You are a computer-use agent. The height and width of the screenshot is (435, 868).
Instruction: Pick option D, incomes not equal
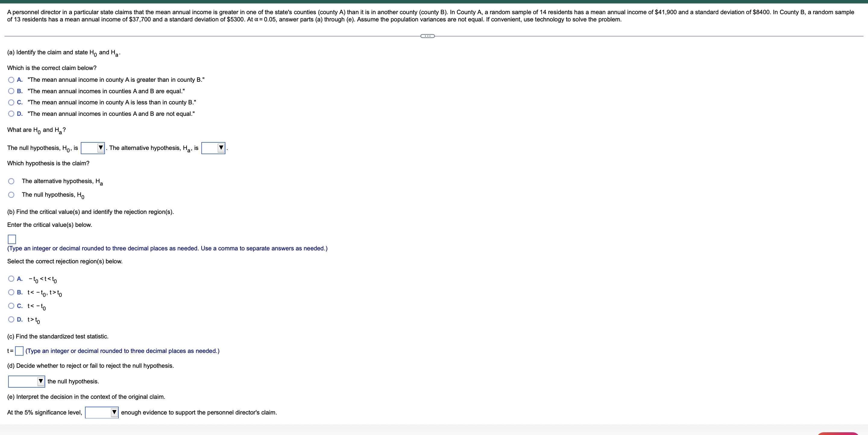pyautogui.click(x=11, y=114)
